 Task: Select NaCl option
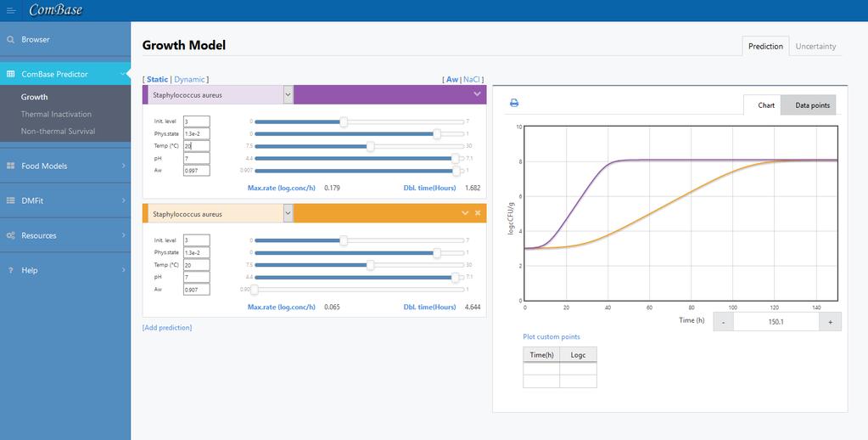472,79
